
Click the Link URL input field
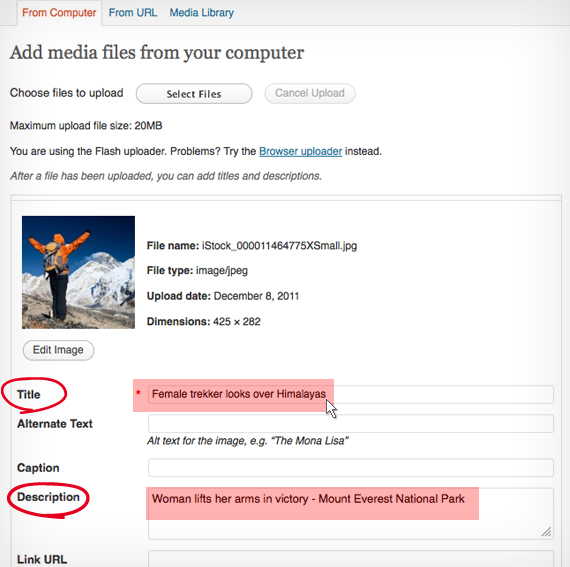pos(351,559)
